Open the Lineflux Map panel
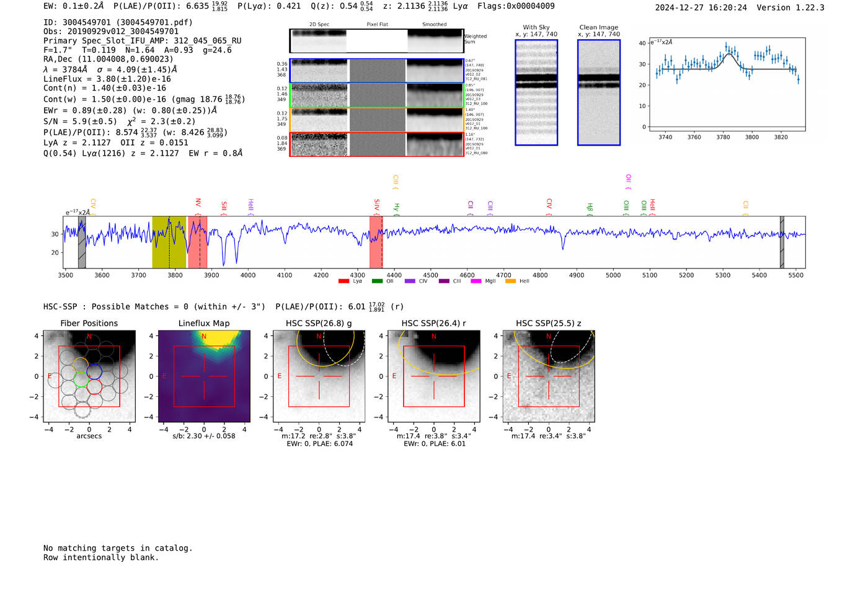 (204, 376)
